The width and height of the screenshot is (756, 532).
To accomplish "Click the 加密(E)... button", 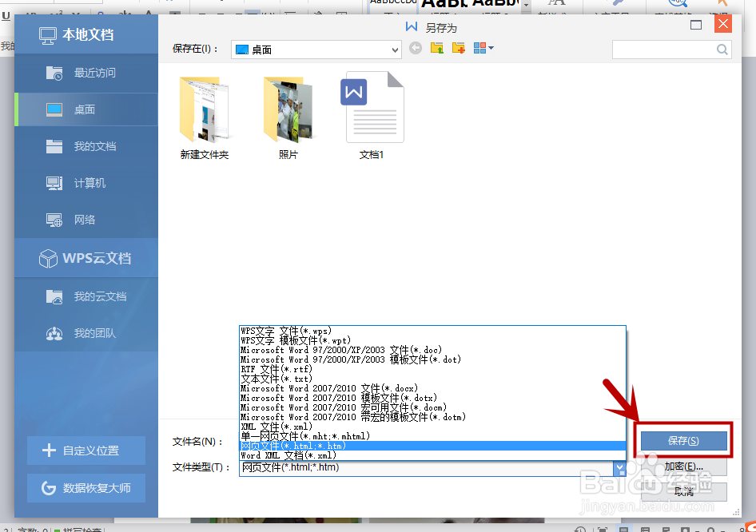I will [684, 466].
